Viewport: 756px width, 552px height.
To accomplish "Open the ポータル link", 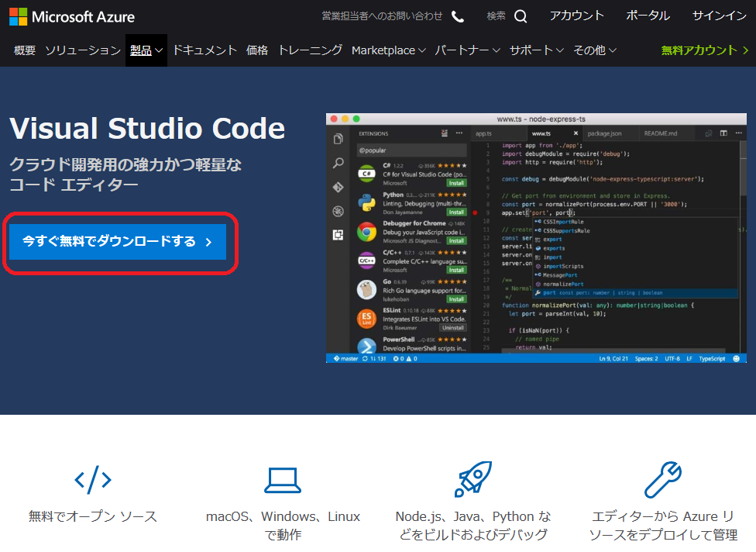I will click(648, 16).
